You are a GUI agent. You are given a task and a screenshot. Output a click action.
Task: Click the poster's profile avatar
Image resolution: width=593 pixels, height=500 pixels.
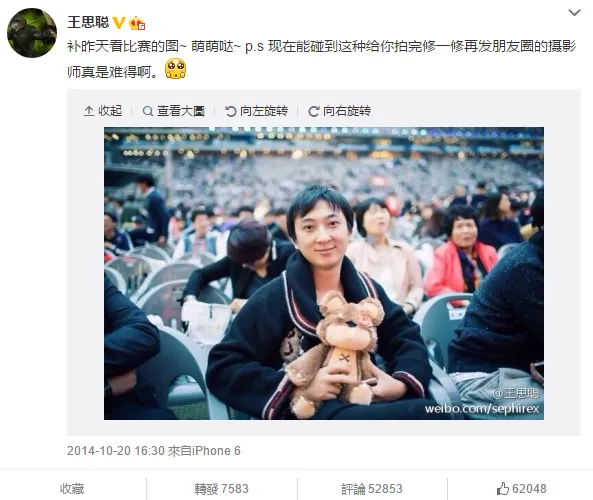coord(32,33)
